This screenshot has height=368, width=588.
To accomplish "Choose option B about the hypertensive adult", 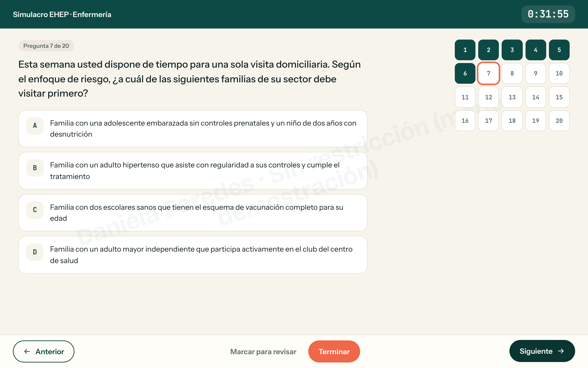I will point(193,171).
